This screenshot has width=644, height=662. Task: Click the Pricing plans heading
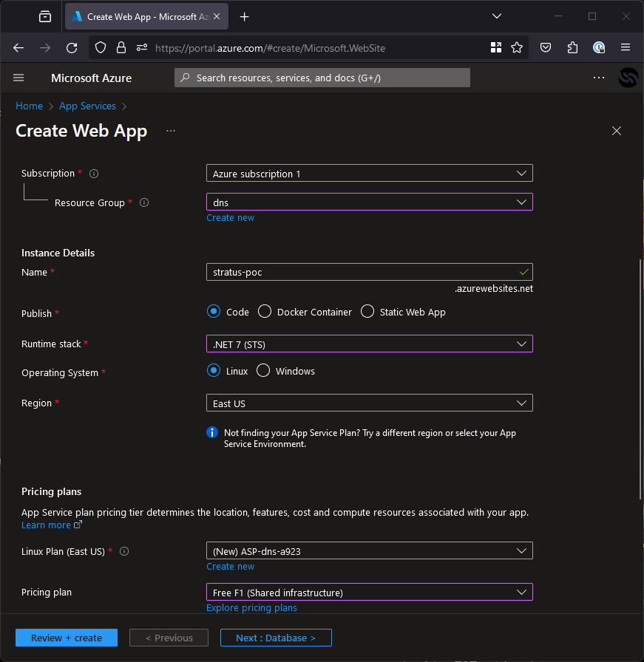coord(52,491)
